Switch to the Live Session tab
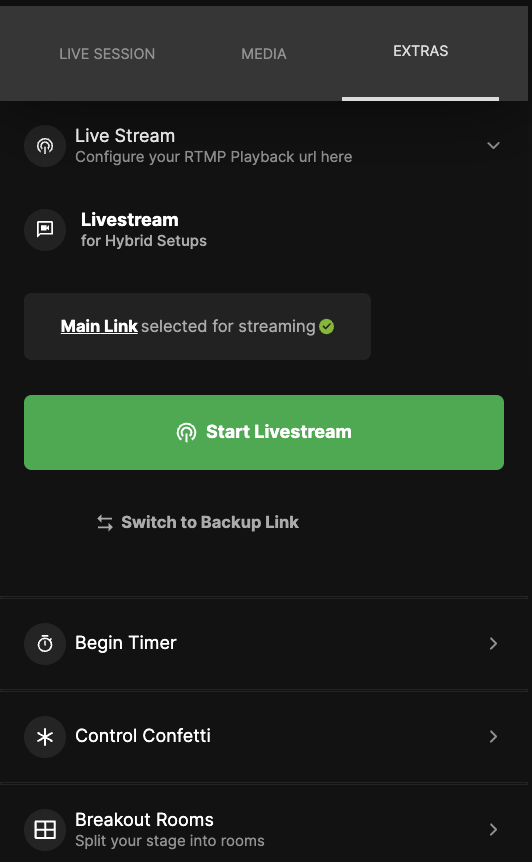 (x=107, y=54)
